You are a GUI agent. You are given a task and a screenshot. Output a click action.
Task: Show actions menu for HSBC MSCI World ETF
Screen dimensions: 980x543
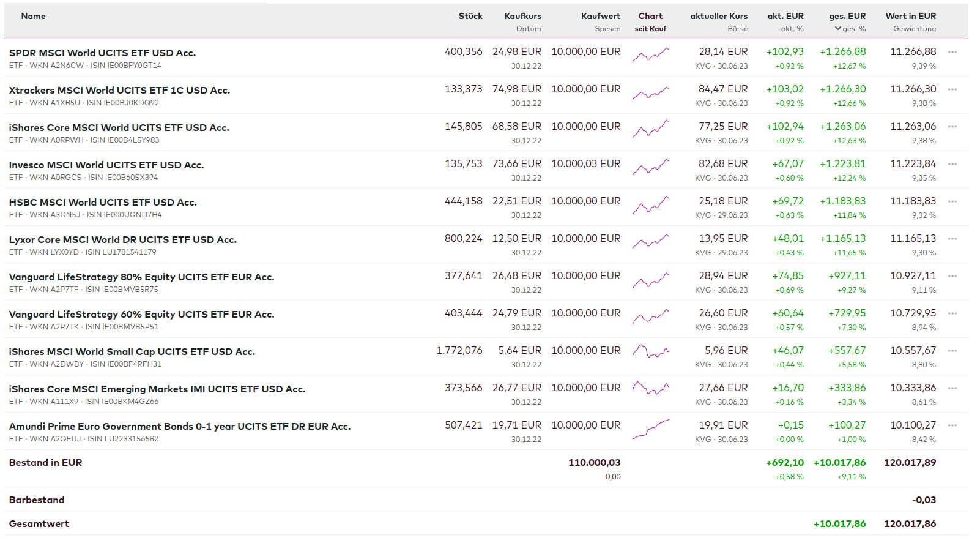(952, 201)
